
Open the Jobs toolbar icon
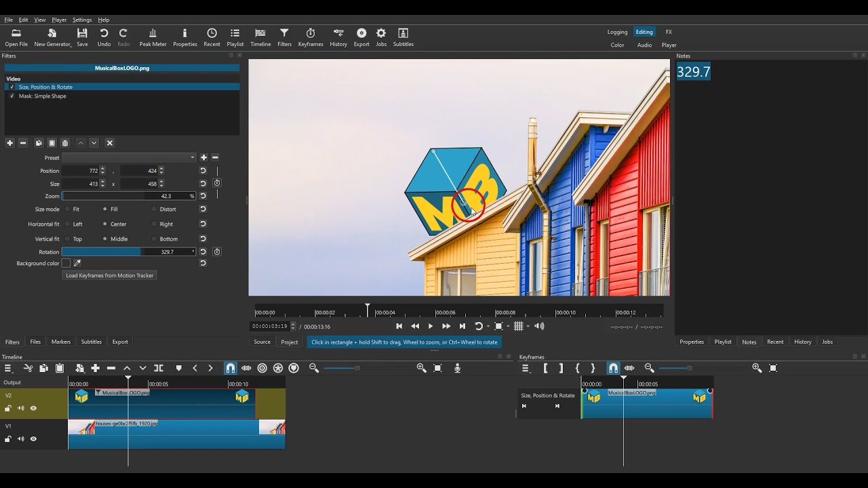click(x=381, y=37)
